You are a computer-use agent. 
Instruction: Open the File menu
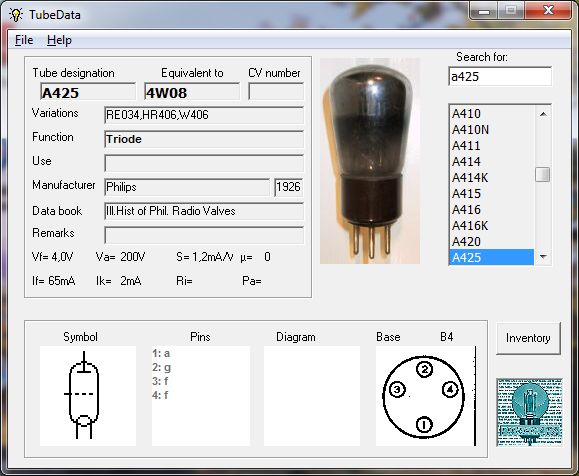[24, 40]
